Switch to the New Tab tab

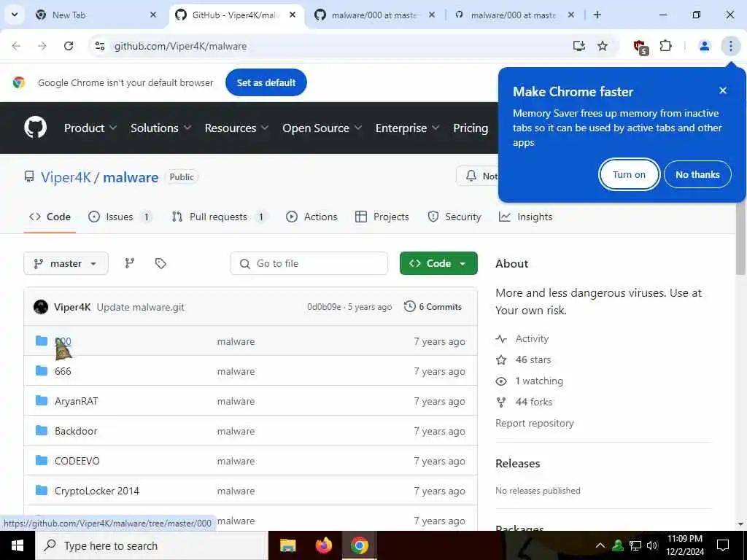[x=96, y=15]
